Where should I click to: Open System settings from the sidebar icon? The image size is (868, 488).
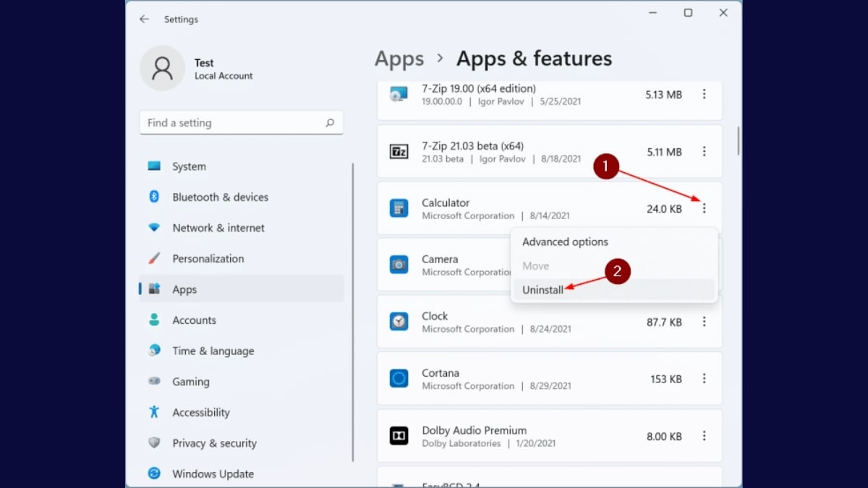pyautogui.click(x=154, y=166)
